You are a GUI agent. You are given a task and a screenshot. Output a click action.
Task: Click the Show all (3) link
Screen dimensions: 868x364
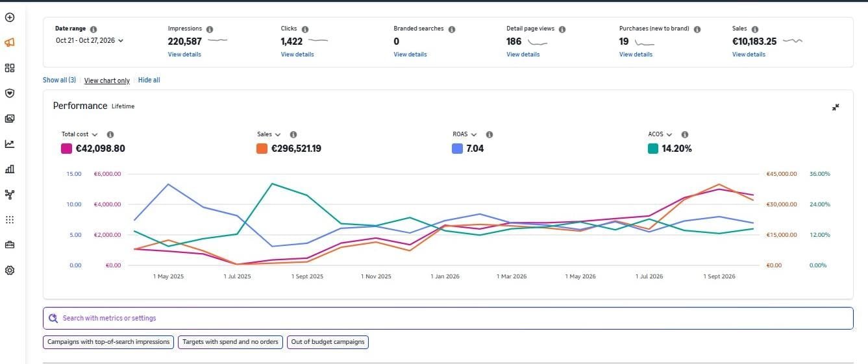(59, 80)
